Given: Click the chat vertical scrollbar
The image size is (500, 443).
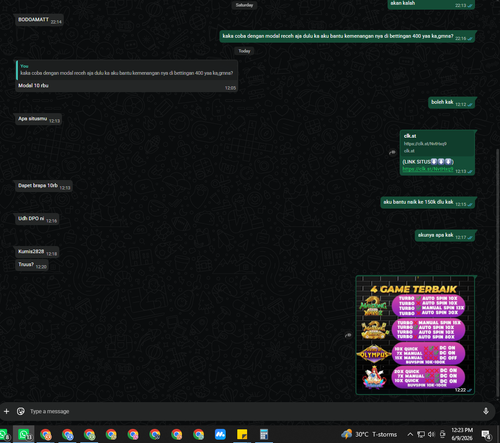Looking at the screenshot, I should tap(497, 273).
